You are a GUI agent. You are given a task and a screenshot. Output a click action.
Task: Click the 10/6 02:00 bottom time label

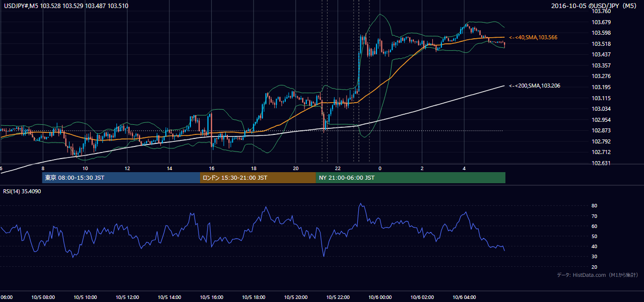tap(422, 297)
